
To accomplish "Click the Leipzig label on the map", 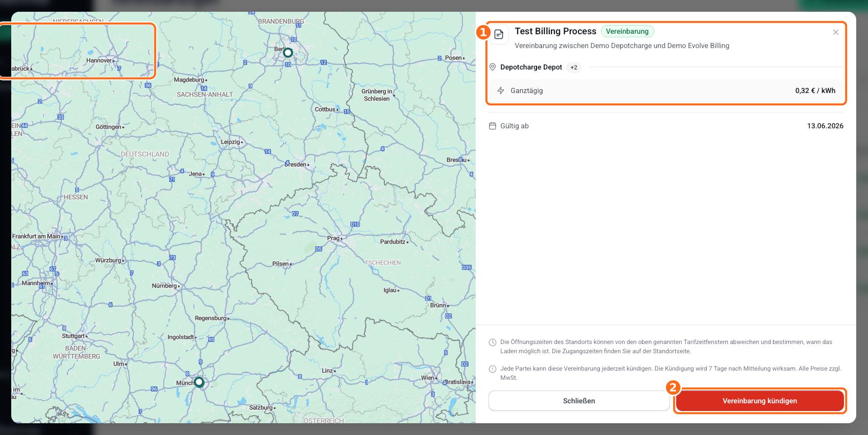I will 231,142.
